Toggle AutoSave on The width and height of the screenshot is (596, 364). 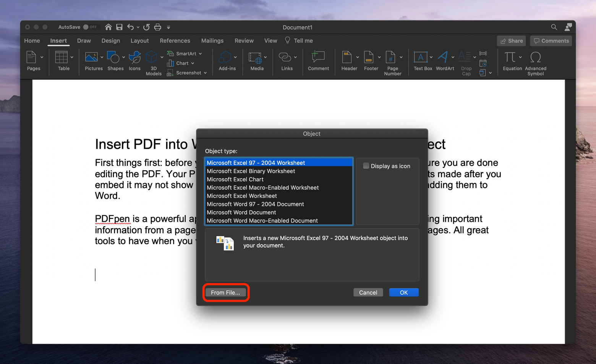pos(91,27)
